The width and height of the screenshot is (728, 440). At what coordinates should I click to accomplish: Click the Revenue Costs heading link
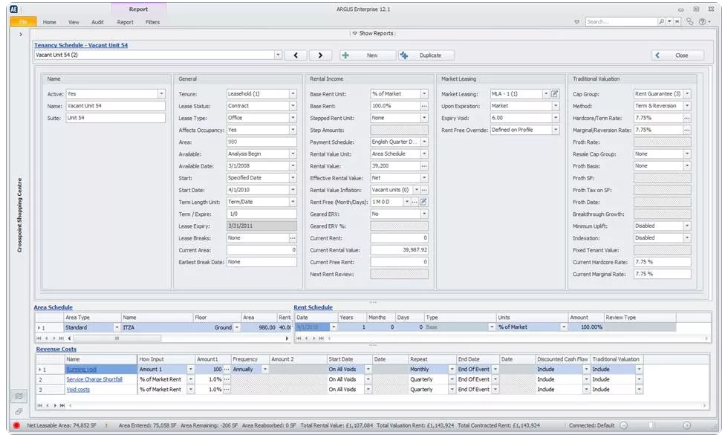(56, 349)
